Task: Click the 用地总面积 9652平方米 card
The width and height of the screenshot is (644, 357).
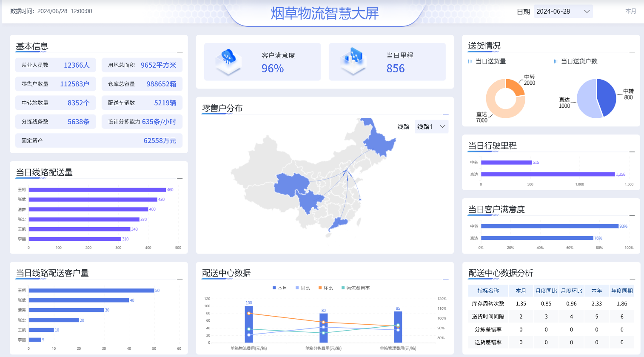Action: pyautogui.click(x=142, y=65)
